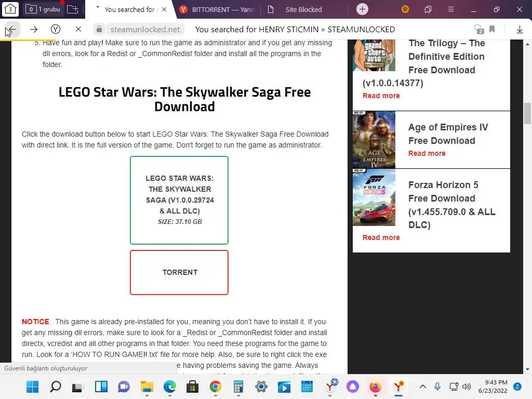Image resolution: width=532 pixels, height=399 pixels.
Task: Open the browser hamburger menu
Action: tap(450, 9)
